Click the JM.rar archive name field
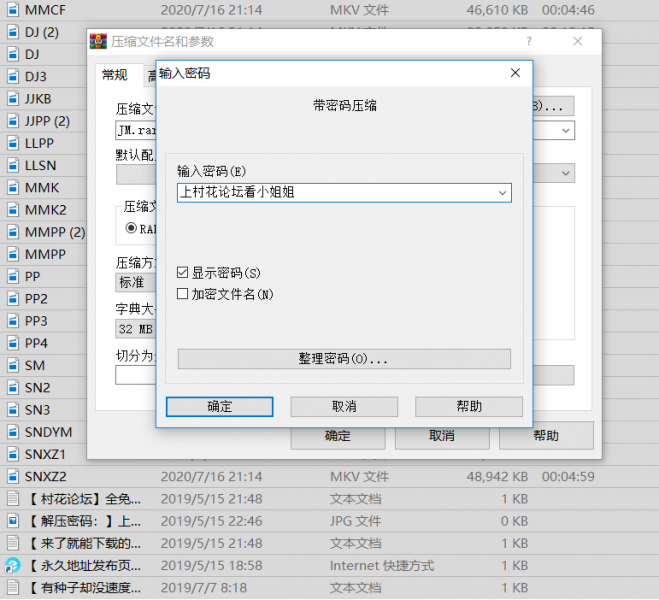The image size is (659, 600). 136,130
